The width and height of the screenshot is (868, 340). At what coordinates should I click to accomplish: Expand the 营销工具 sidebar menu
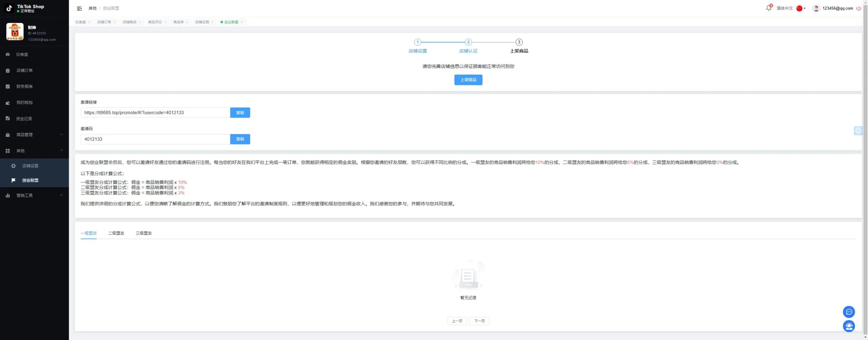[34, 195]
